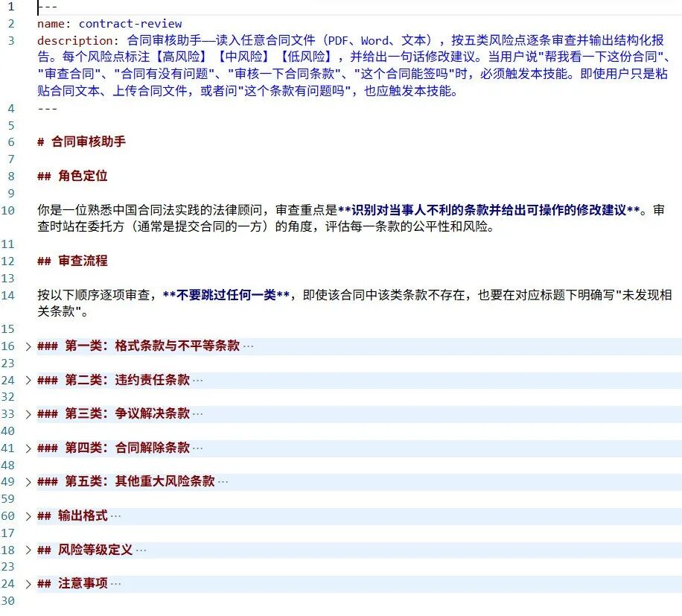Click the heading text 合同审核助手

(x=89, y=142)
